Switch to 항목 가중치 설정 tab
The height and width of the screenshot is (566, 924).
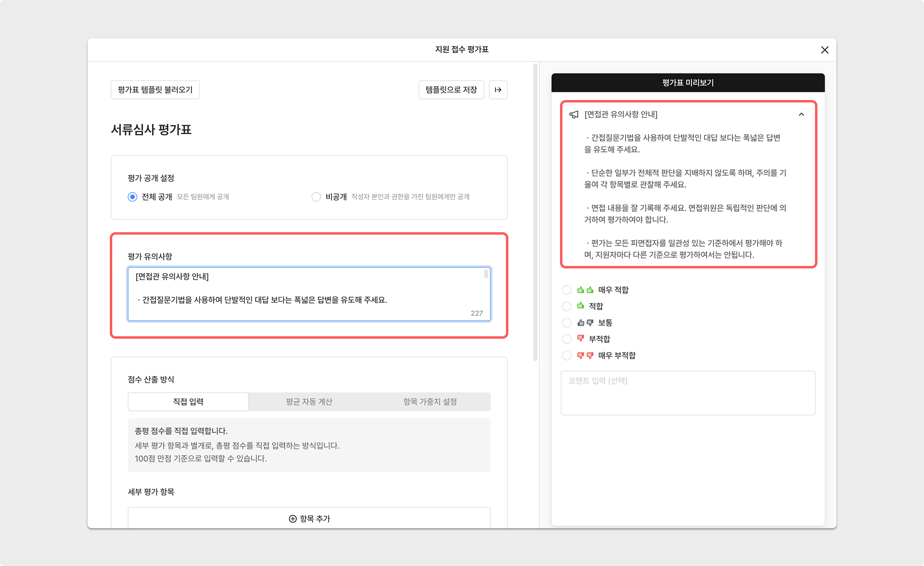click(430, 402)
